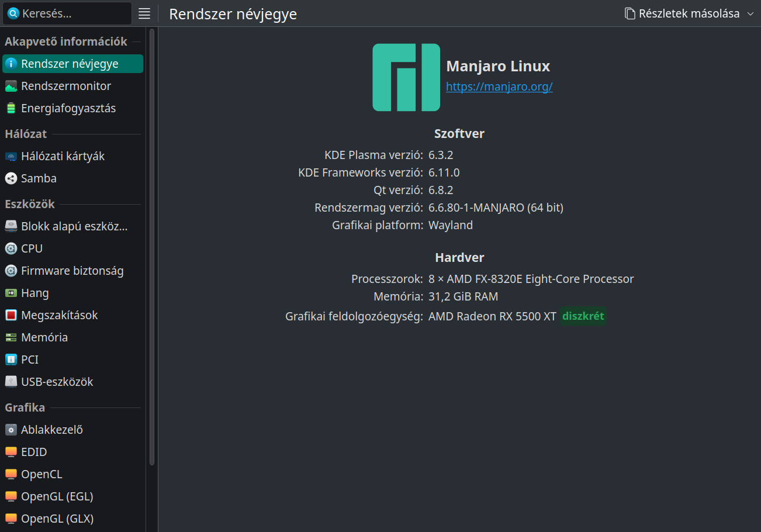Click the sidebar vertical scrollbar
Image resolution: width=761 pixels, height=532 pixels.
click(152, 247)
